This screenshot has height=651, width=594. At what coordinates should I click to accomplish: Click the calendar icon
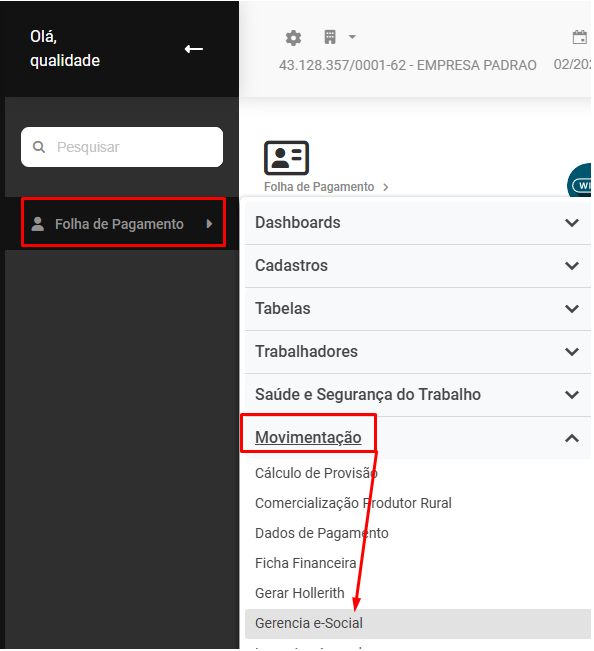(x=579, y=37)
